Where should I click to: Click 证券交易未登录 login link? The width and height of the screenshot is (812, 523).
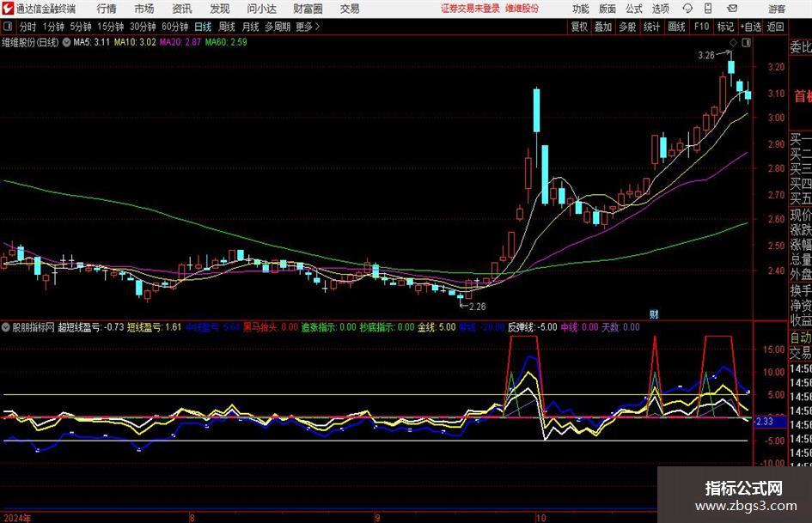470,9
